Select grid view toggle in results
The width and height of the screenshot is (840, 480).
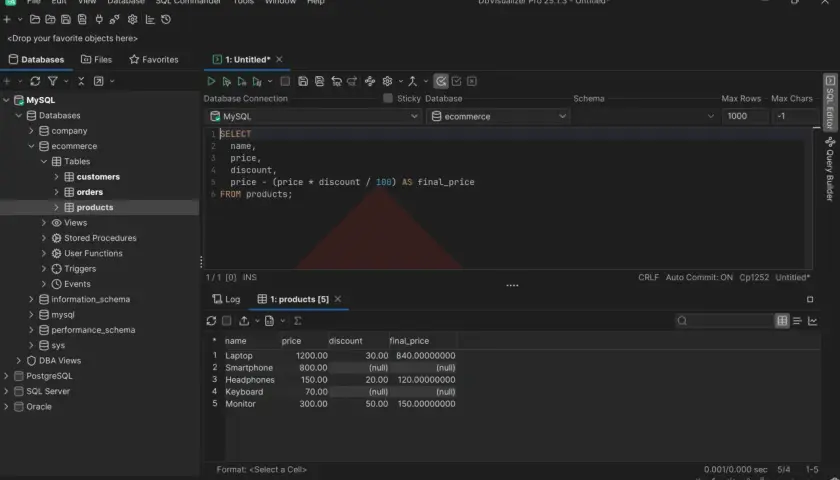pos(782,321)
